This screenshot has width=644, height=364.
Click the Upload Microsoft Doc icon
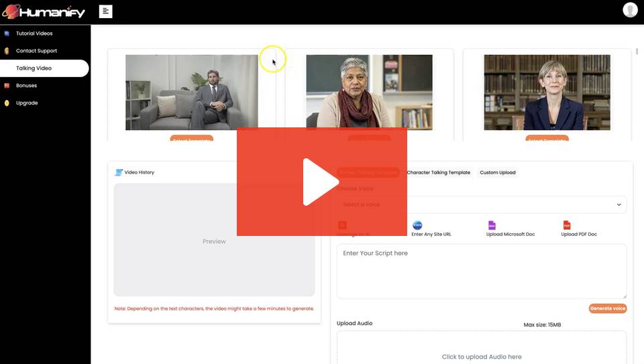click(x=492, y=225)
